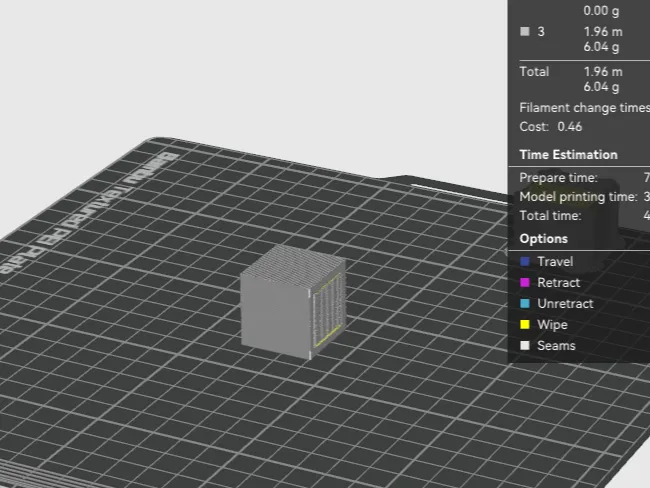Click the Retract magenta color swatch
Image resolution: width=650 pixels, height=488 pixels.
(525, 282)
